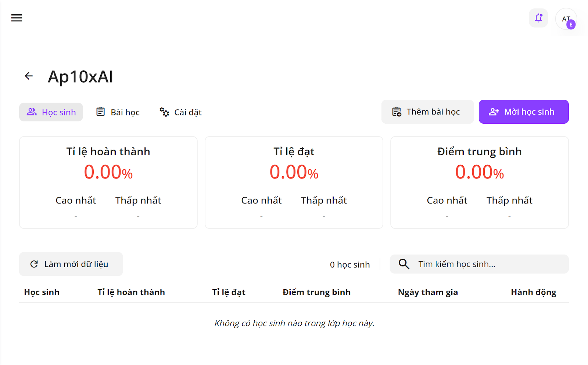The width and height of the screenshot is (588, 365).
Task: Click the refresh icon in Làm mới dữ liệu
Action: pos(34,264)
